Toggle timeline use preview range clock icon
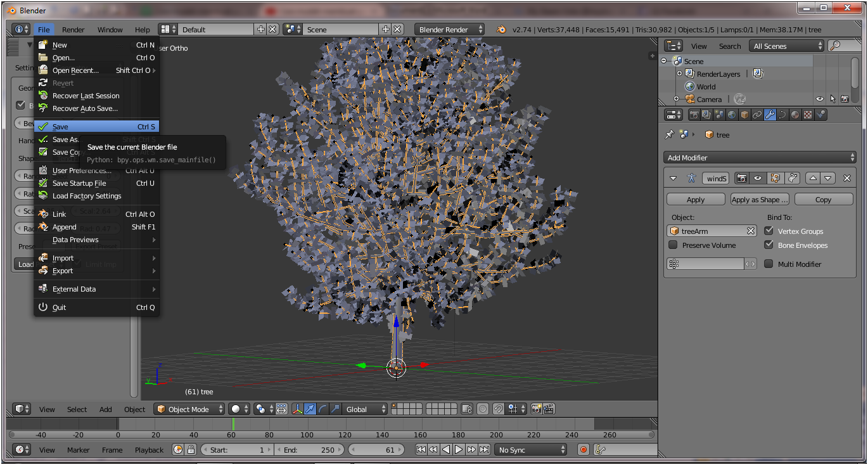Screen dimensions: 868x464 coord(178,449)
